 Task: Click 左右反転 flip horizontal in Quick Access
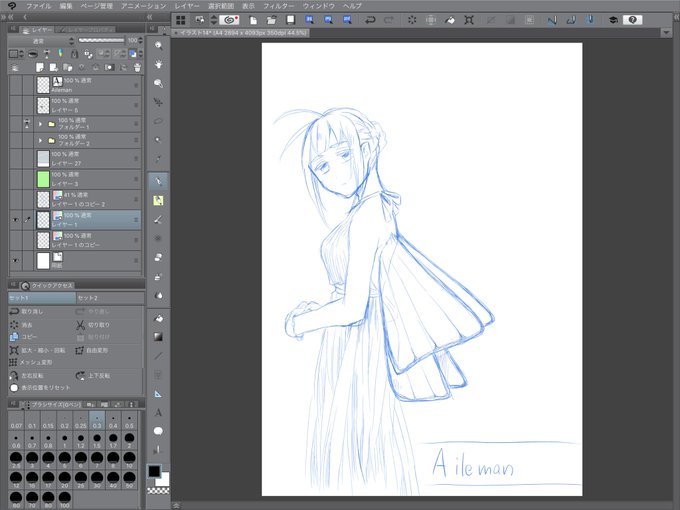[27, 376]
